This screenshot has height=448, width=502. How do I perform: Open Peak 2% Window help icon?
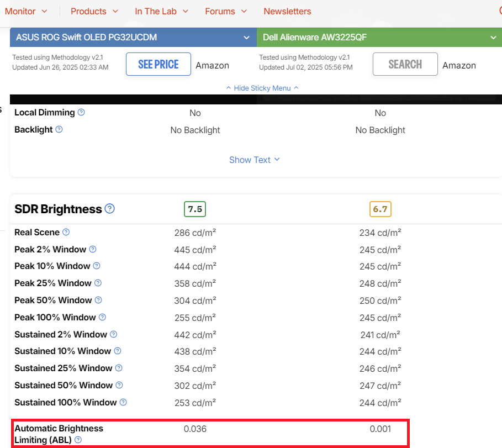(93, 249)
